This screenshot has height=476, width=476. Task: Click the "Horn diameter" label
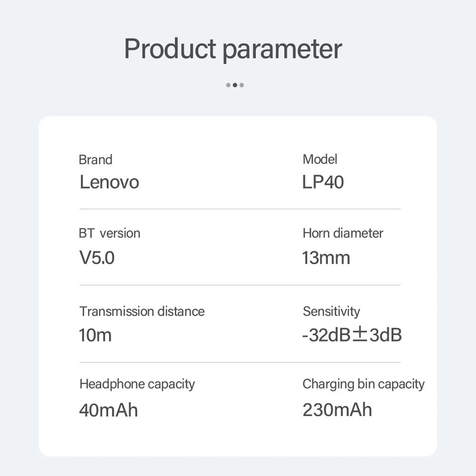coord(343,233)
